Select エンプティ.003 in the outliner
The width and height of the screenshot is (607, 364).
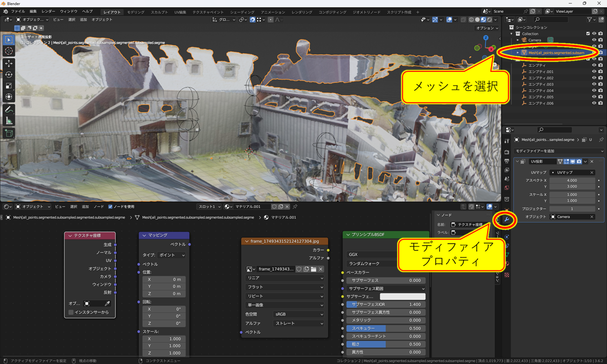[541, 84]
